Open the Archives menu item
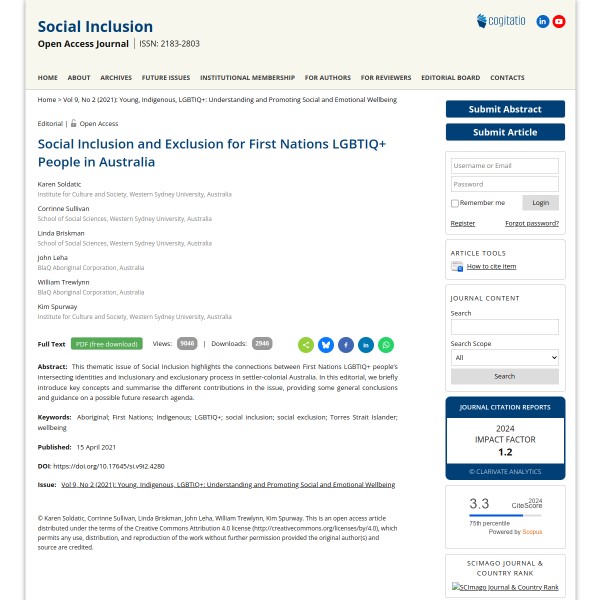600x600 pixels. point(116,78)
